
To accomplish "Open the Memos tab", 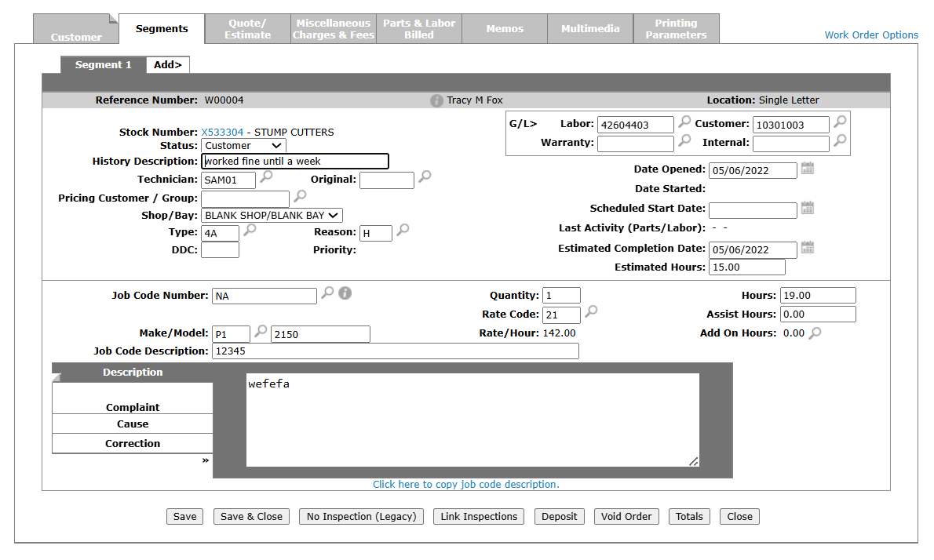I will (505, 29).
